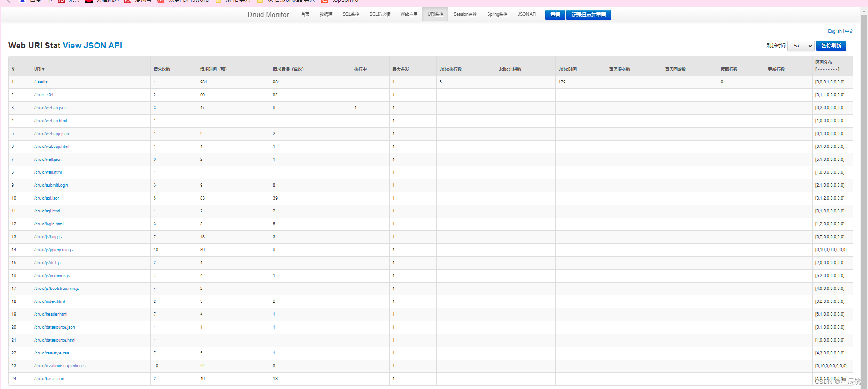Sort by 请求时间（和） column header
The image size is (868, 389).
point(213,69)
